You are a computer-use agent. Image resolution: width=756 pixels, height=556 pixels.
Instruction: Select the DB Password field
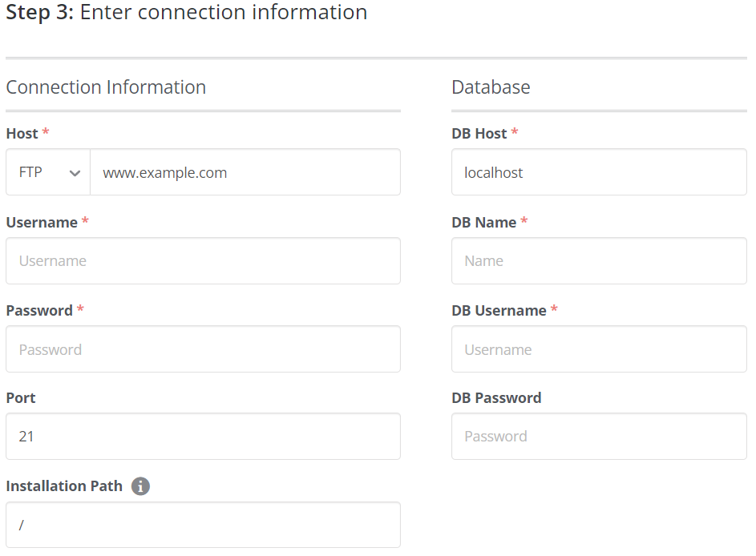(599, 437)
